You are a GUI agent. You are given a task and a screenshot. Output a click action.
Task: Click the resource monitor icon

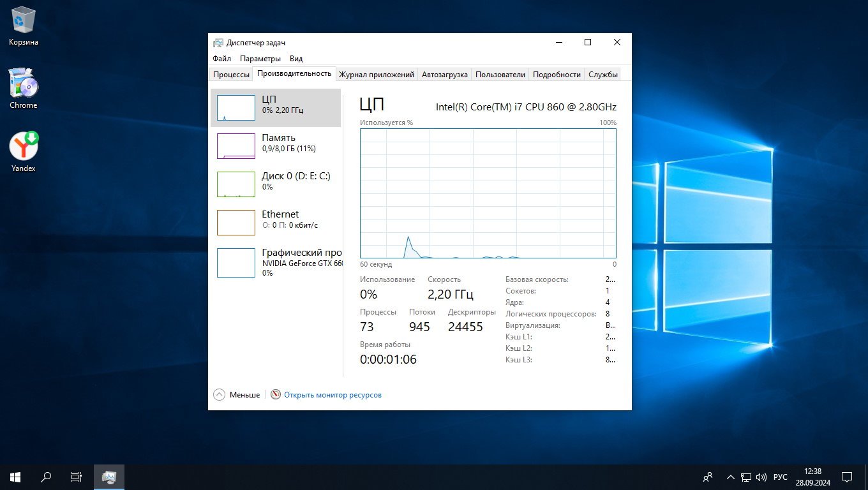(276, 395)
